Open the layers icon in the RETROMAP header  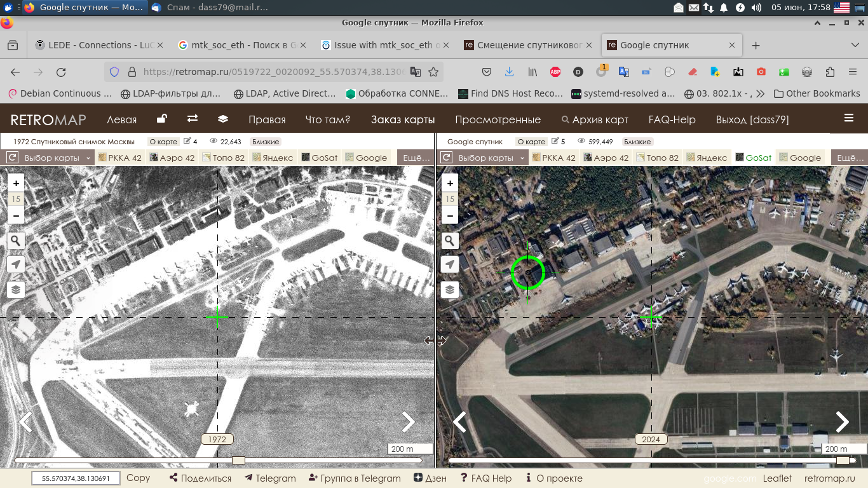222,119
